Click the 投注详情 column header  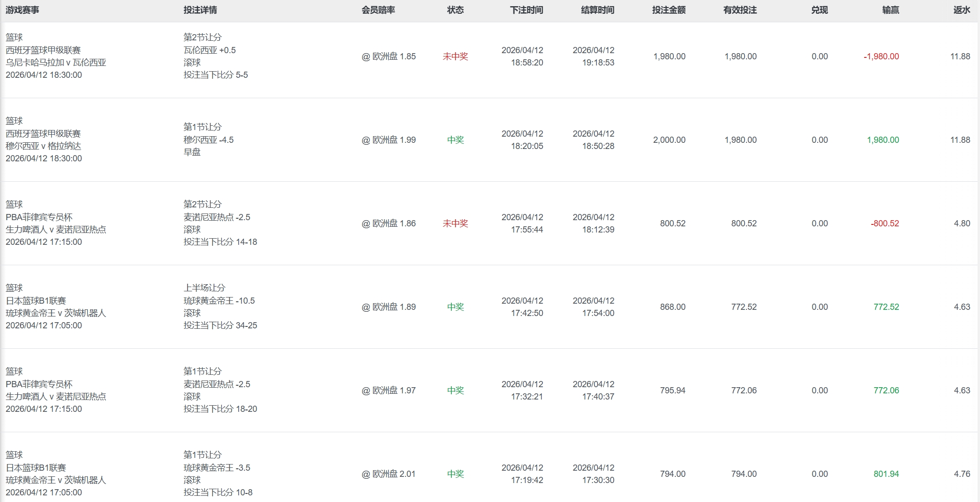coord(200,10)
